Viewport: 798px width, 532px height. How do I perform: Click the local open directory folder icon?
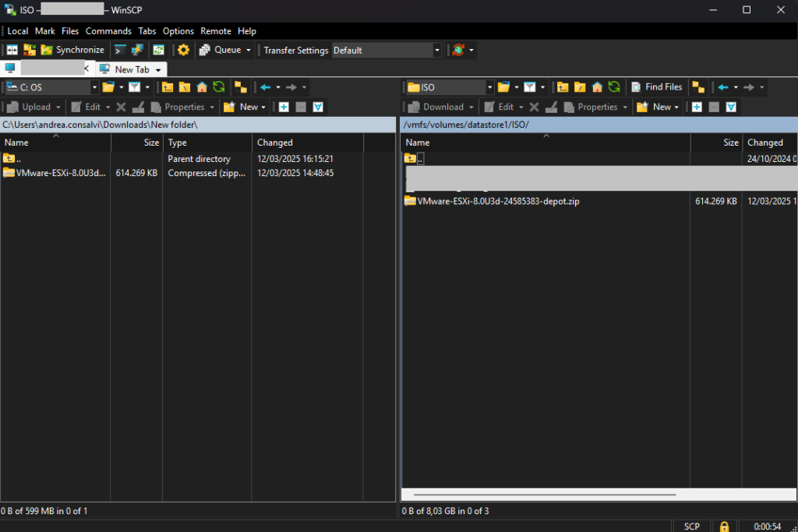pyautogui.click(x=108, y=87)
